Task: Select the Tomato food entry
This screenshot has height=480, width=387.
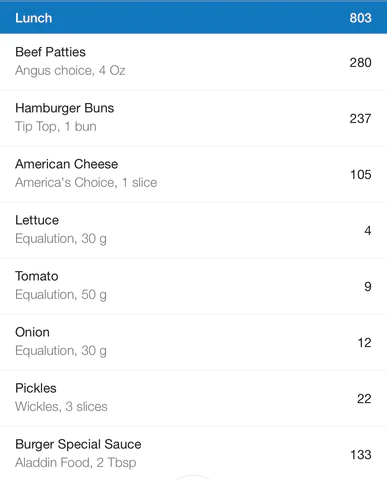Action: (x=193, y=286)
